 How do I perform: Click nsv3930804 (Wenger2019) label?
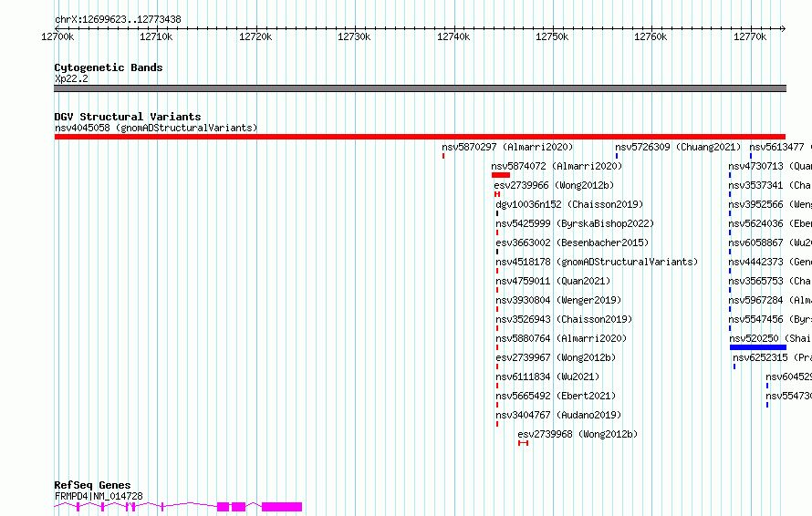(558, 300)
